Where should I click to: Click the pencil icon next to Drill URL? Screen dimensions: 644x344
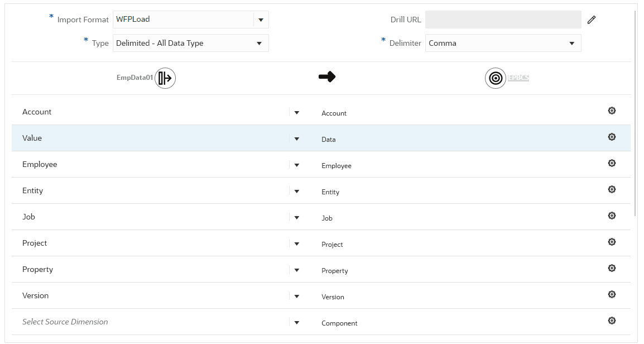(x=592, y=20)
